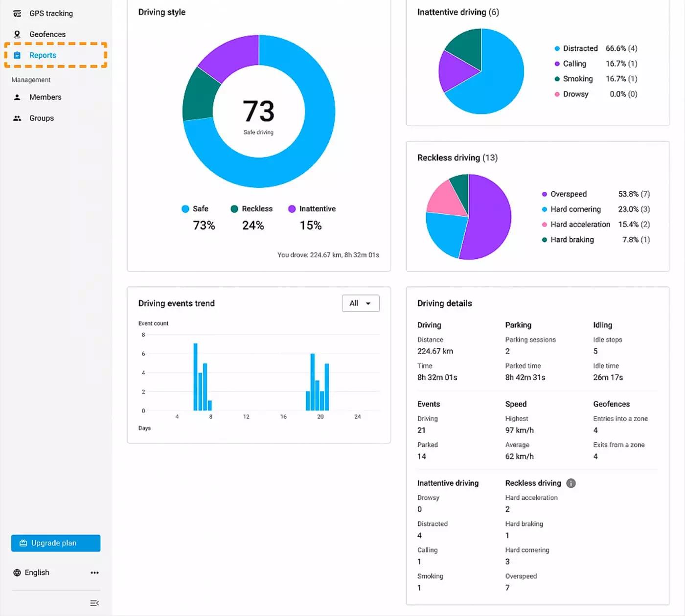The image size is (685, 616).
Task: Click the 'You drove: 224.67 km, 8h 32m 01s' text
Action: point(328,255)
